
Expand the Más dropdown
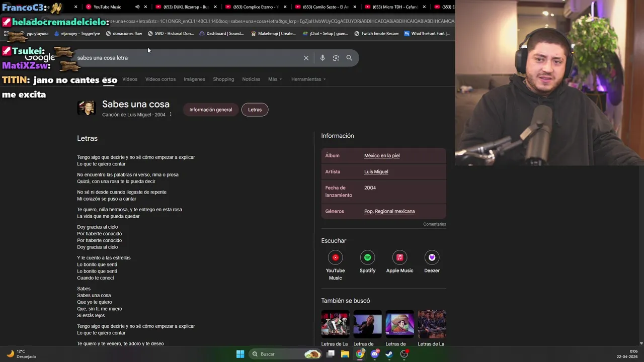pyautogui.click(x=275, y=79)
